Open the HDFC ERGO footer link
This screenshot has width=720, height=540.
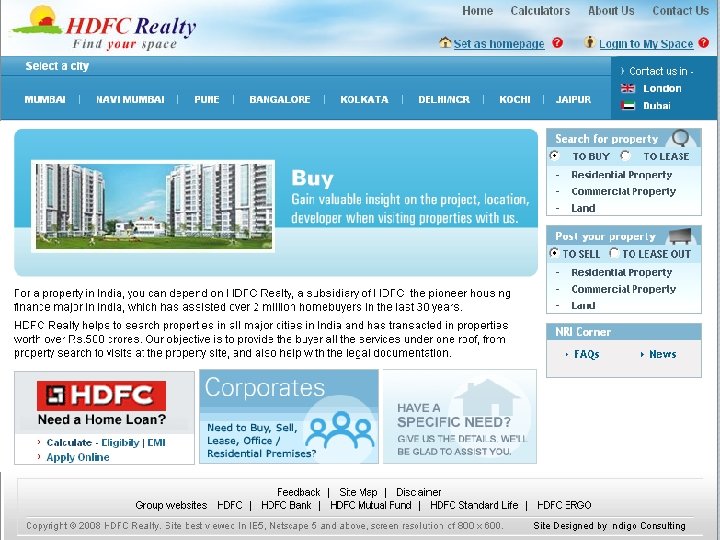(x=564, y=505)
